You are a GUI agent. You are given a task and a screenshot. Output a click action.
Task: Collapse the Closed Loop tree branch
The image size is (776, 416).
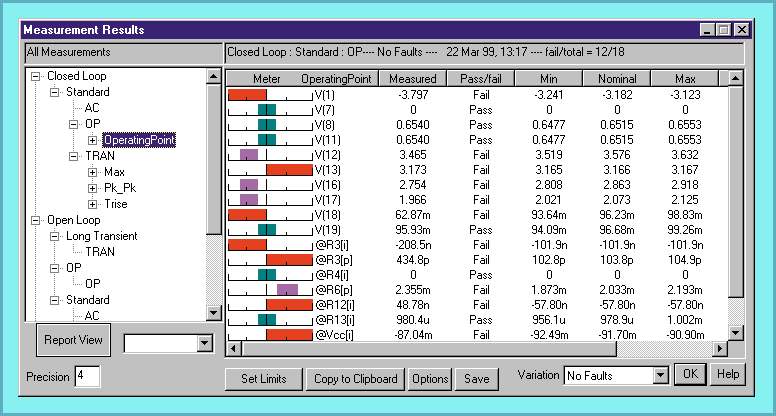[x=37, y=76]
